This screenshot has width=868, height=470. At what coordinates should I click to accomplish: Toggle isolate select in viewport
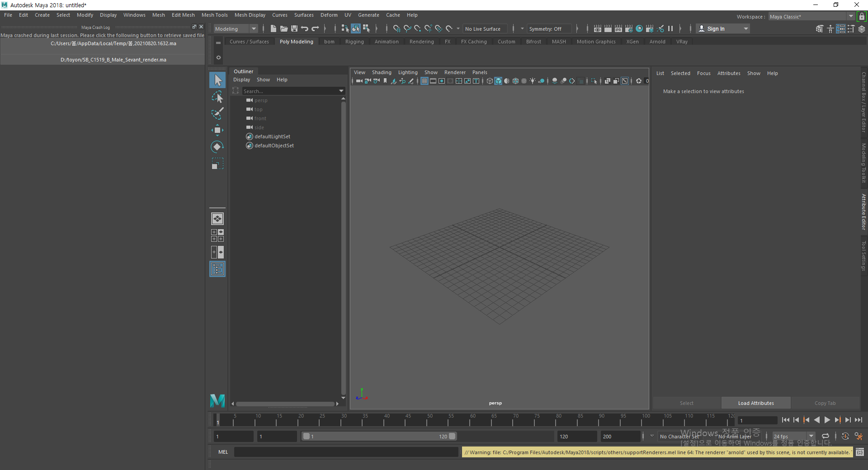click(x=594, y=81)
